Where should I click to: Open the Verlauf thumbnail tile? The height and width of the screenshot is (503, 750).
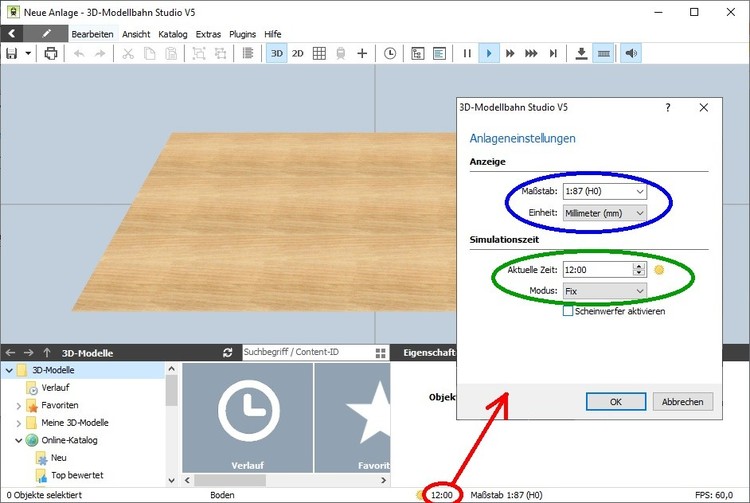(x=248, y=418)
